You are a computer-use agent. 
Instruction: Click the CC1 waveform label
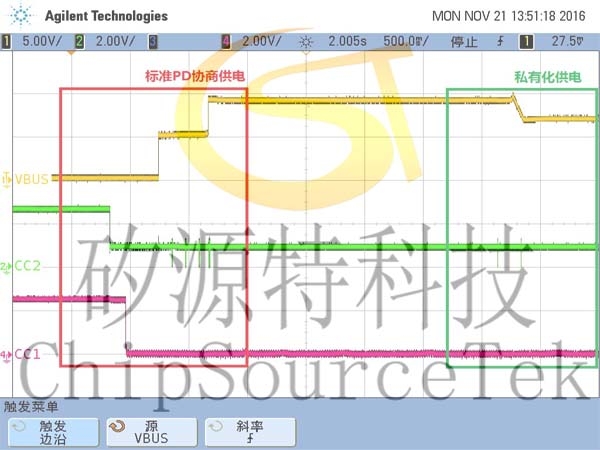(27, 354)
